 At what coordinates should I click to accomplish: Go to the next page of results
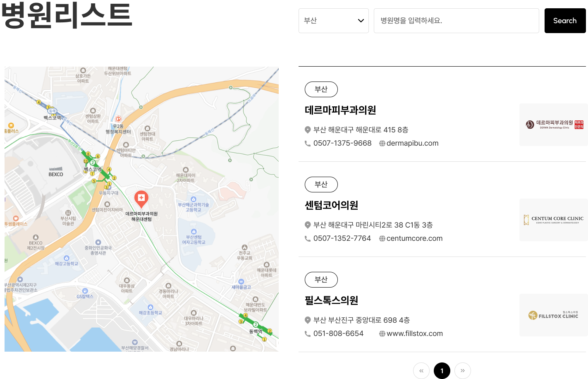pos(462,371)
